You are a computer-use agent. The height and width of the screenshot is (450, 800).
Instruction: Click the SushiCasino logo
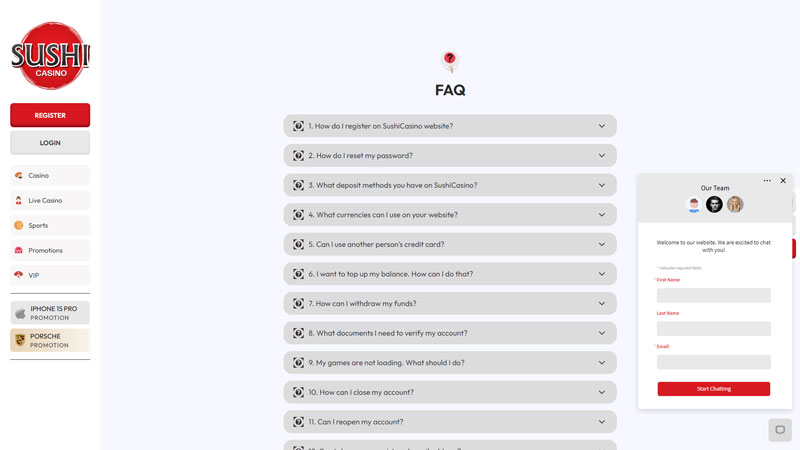coord(50,55)
